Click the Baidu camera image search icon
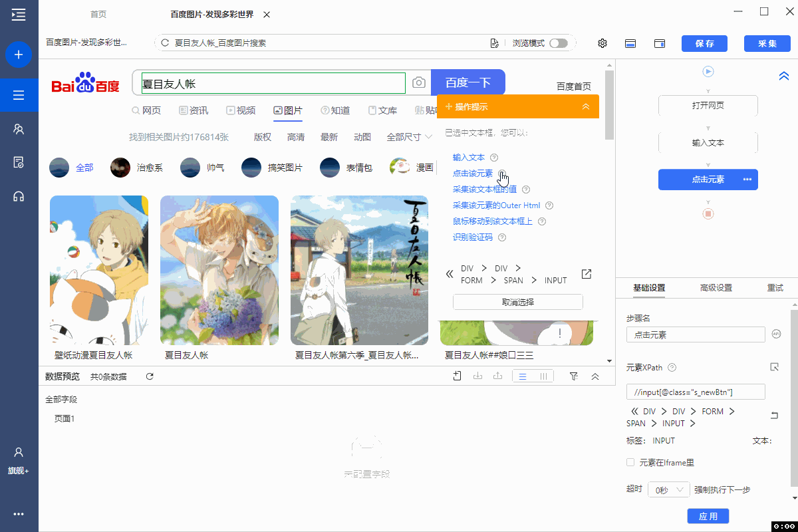 click(x=419, y=82)
